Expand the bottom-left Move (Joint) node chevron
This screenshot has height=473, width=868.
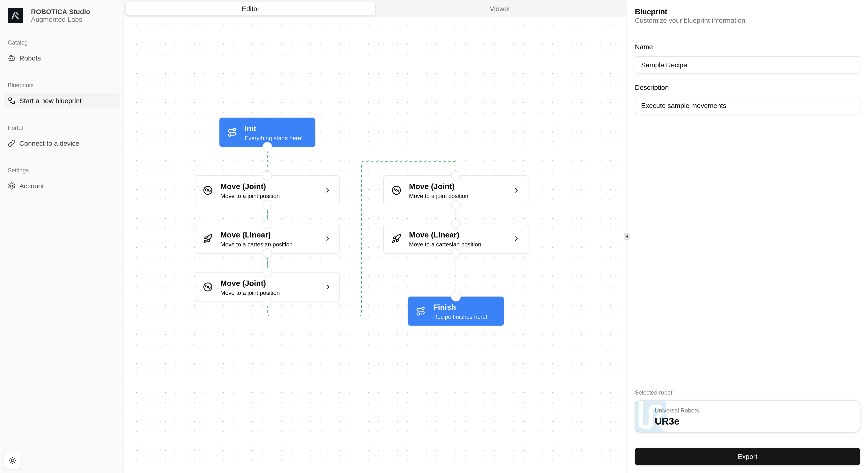coord(327,287)
